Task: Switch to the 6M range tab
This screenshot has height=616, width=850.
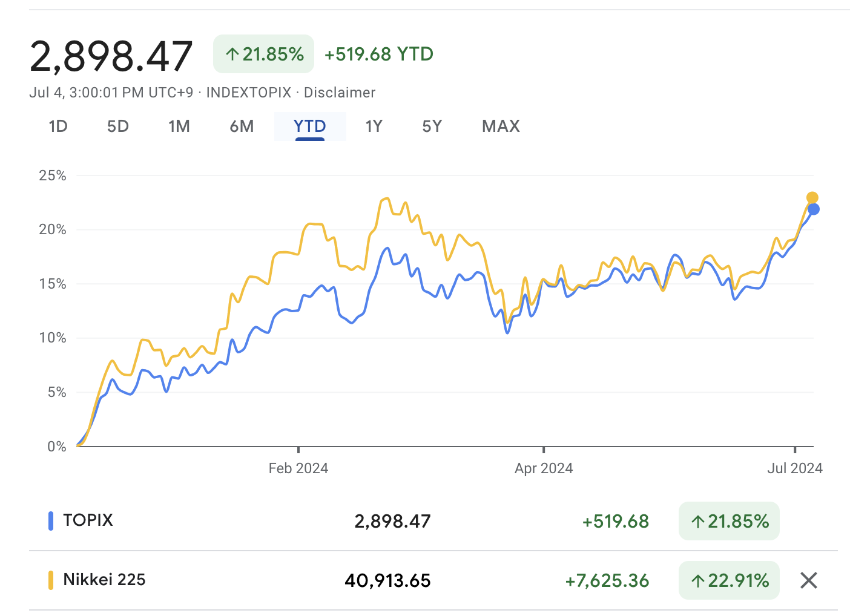Action: tap(242, 126)
